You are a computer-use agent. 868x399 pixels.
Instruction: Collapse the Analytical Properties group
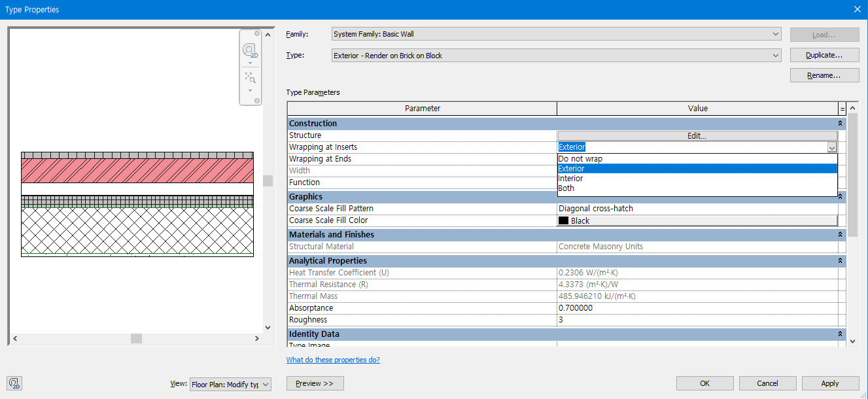click(x=840, y=261)
